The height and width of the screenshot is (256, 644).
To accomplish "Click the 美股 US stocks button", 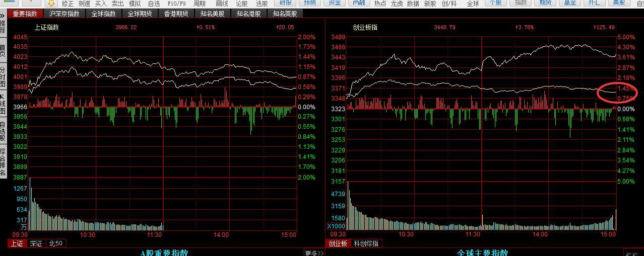I will (619, 3).
